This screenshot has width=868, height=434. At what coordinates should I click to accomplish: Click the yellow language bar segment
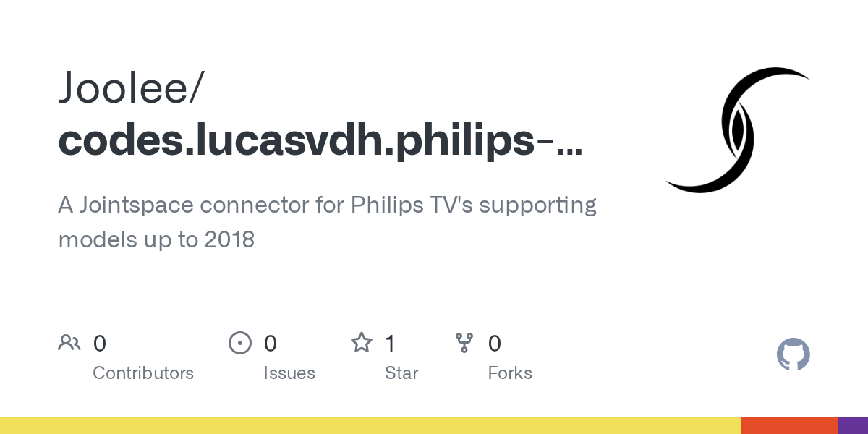point(370,425)
